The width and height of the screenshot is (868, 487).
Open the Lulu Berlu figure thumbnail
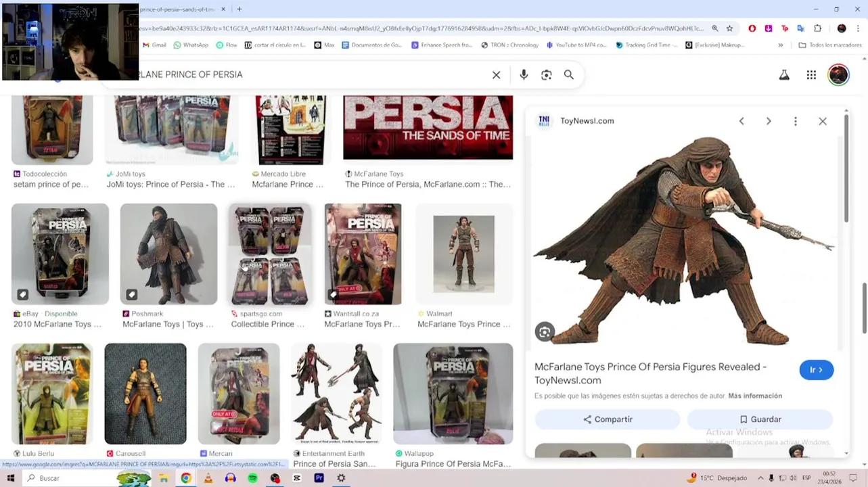tap(52, 394)
